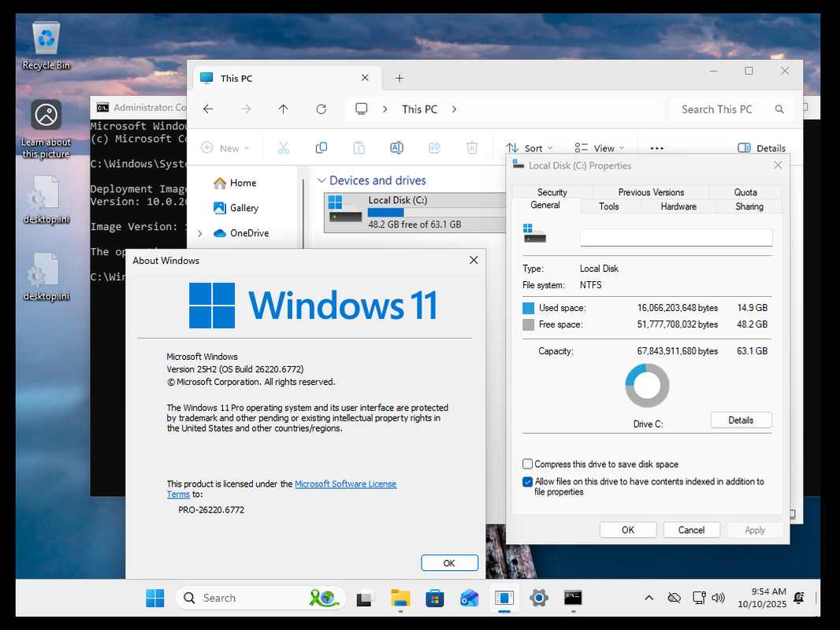Switch to Command Prompt on the taskbar

click(573, 598)
